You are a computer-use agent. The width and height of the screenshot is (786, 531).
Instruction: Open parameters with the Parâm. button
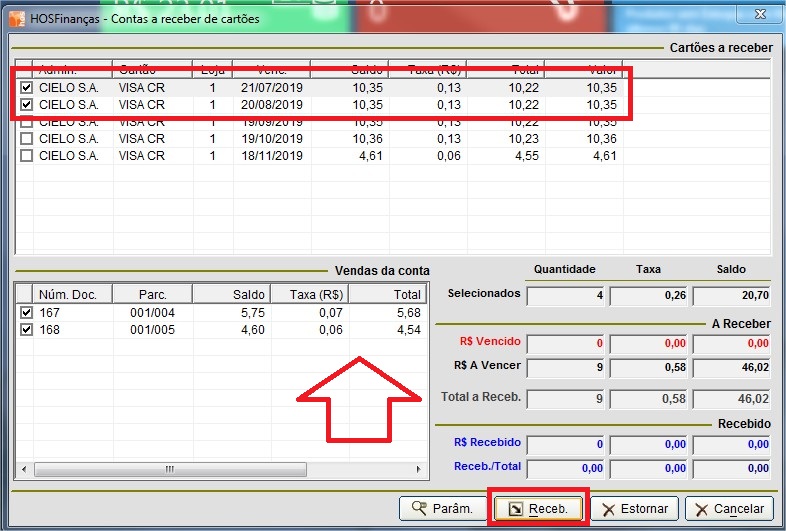pos(440,508)
